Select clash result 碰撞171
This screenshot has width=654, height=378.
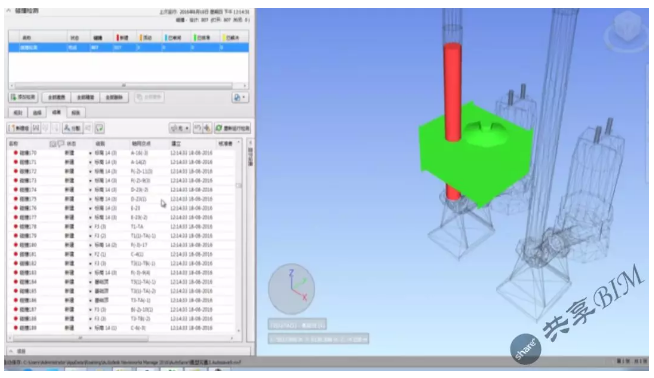click(28, 162)
